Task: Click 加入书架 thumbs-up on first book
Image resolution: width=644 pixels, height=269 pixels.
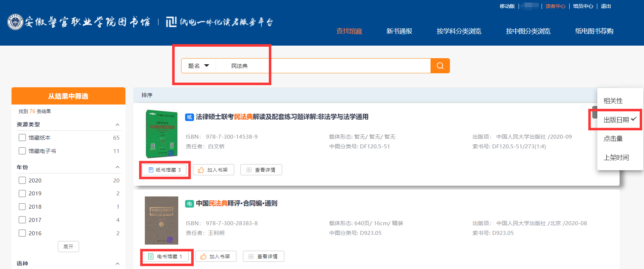Action: point(213,170)
